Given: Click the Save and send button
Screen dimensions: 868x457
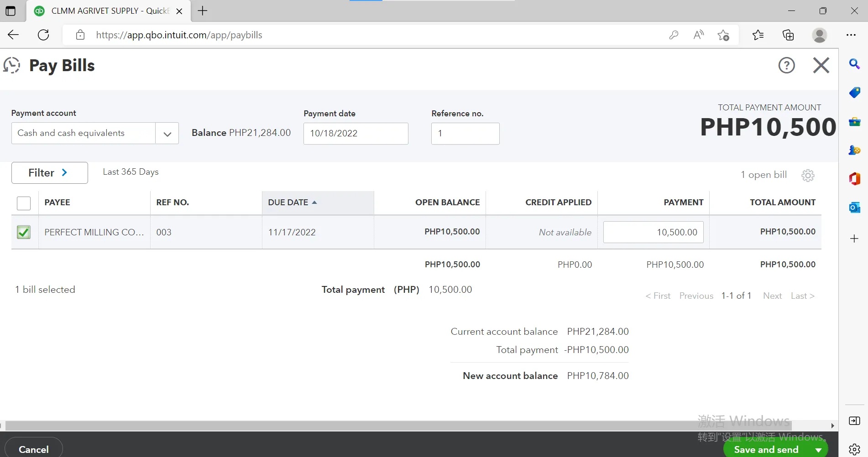Looking at the screenshot, I should [x=766, y=450].
